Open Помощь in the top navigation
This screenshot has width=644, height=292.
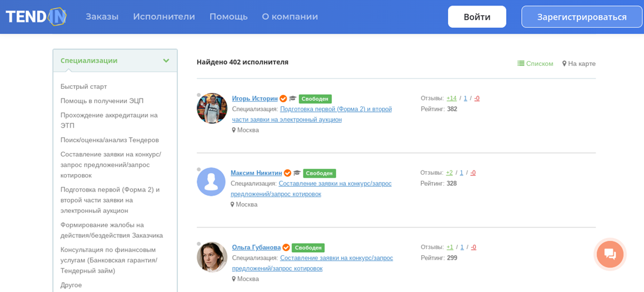[x=229, y=17]
